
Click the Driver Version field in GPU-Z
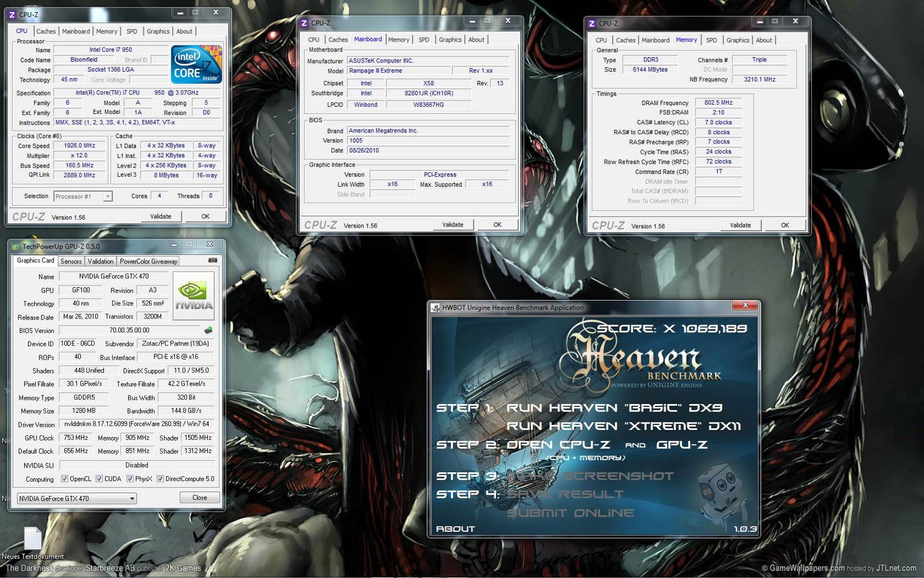point(137,424)
